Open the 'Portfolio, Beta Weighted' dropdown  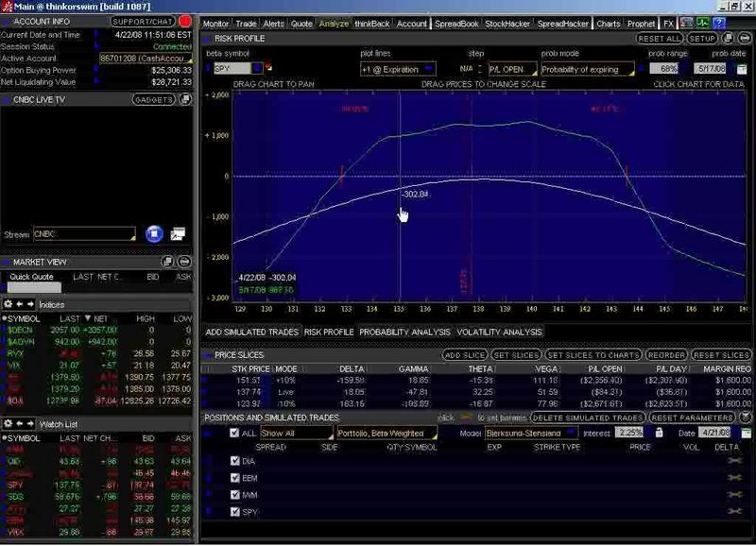point(387,433)
